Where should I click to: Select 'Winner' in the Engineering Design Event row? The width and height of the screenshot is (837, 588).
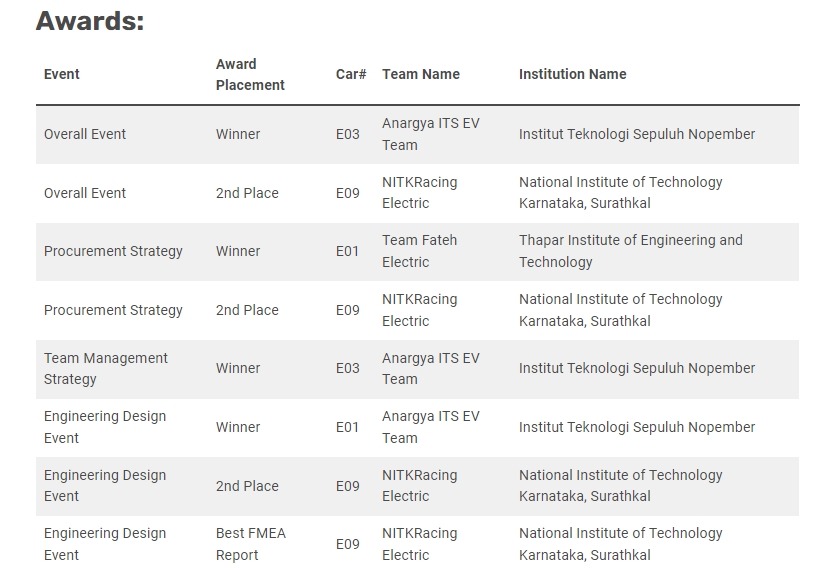238,427
